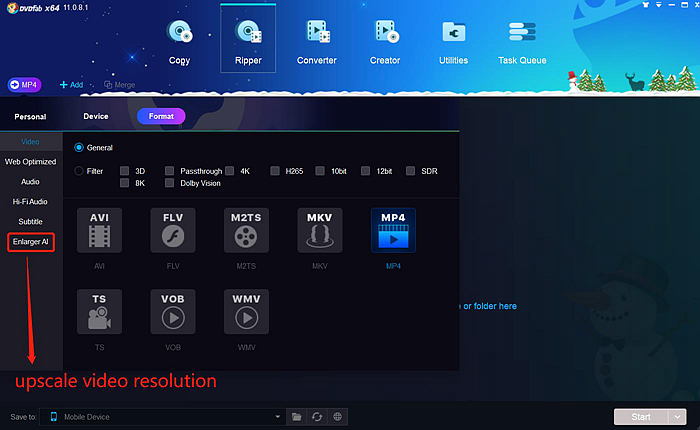Open the Task Queue
Screen dimensions: 700x430
point(522,42)
